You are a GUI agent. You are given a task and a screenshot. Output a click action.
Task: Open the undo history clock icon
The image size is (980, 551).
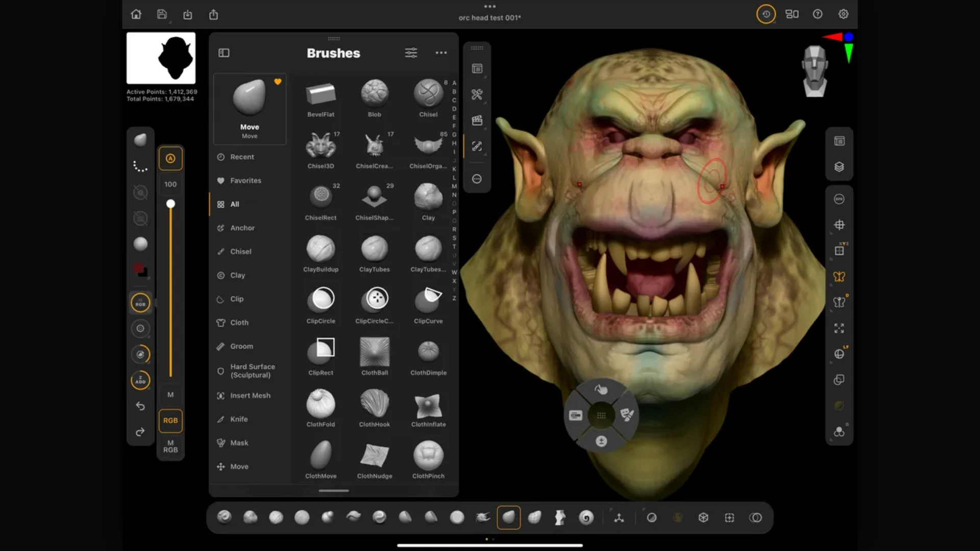766,14
